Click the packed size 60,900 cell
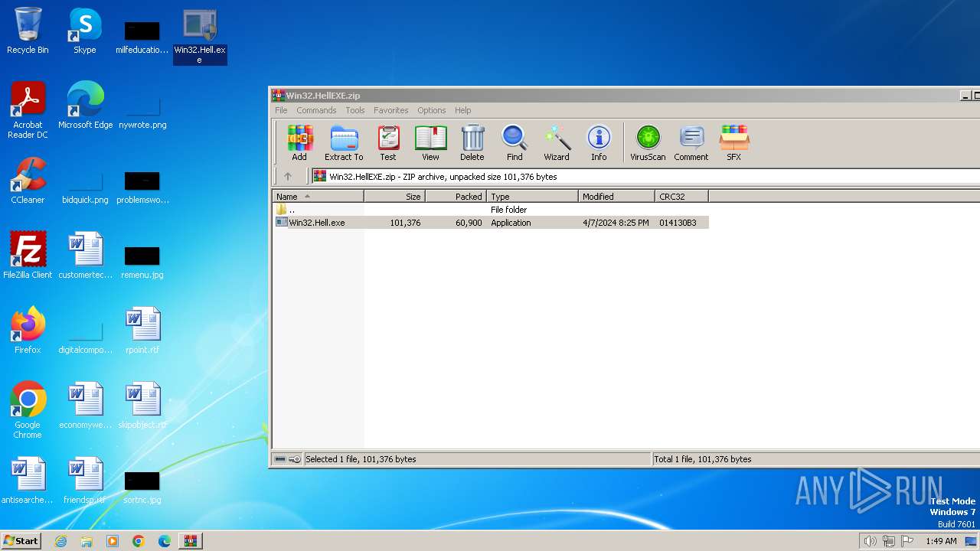This screenshot has height=551, width=980. 468,223
